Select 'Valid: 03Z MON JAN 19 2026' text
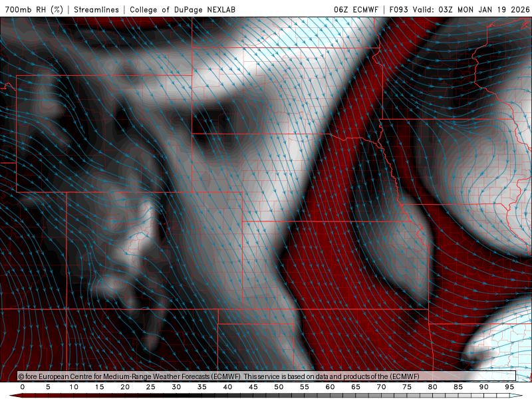 (471, 9)
